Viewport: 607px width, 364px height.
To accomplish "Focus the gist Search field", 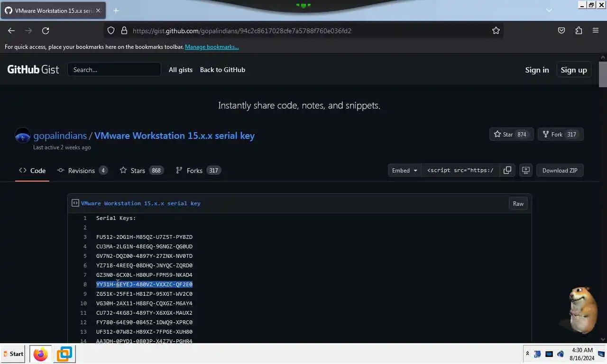I will tap(114, 70).
